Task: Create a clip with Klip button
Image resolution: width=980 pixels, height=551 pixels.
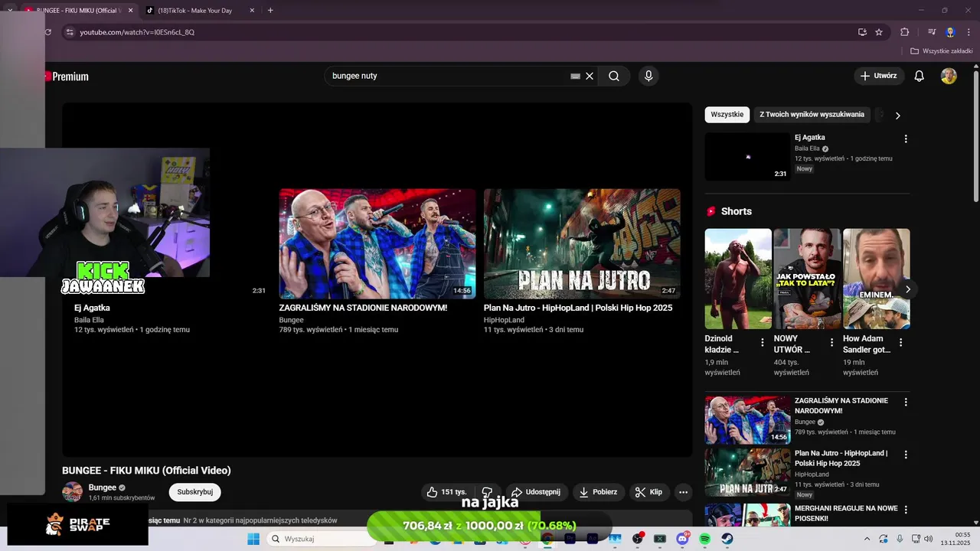Action: pos(649,492)
